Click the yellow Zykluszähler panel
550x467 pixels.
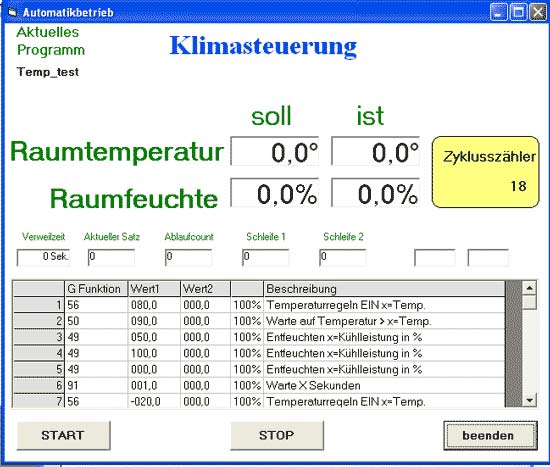coord(485,172)
